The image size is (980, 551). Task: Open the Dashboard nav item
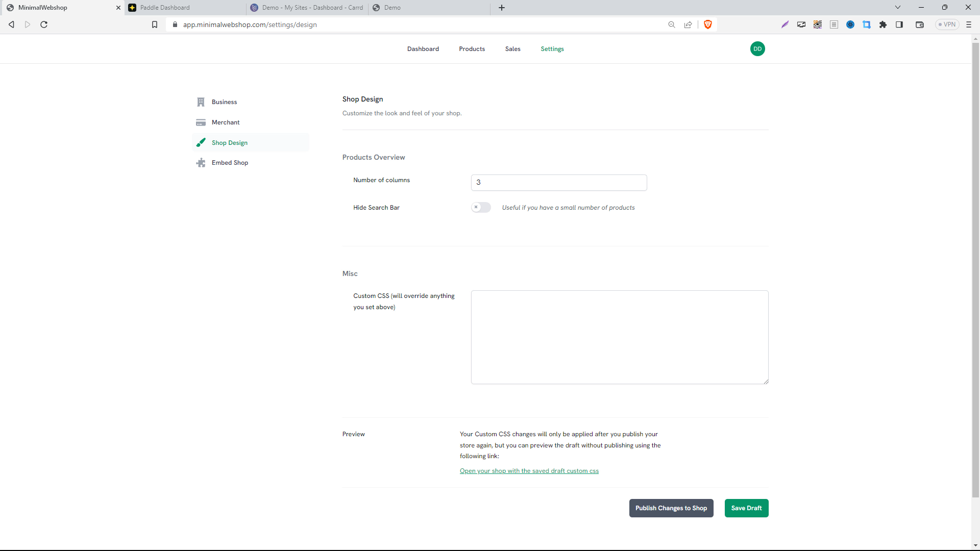click(423, 49)
